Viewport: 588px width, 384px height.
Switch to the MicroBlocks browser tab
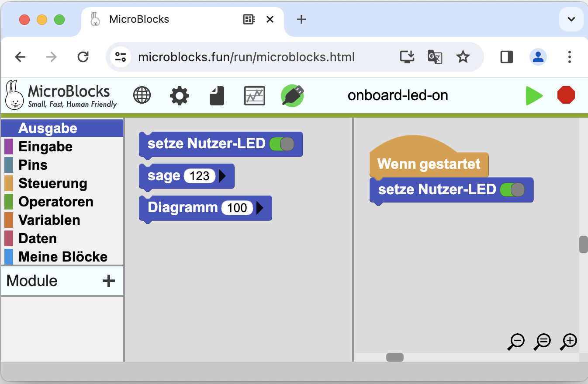(x=183, y=19)
